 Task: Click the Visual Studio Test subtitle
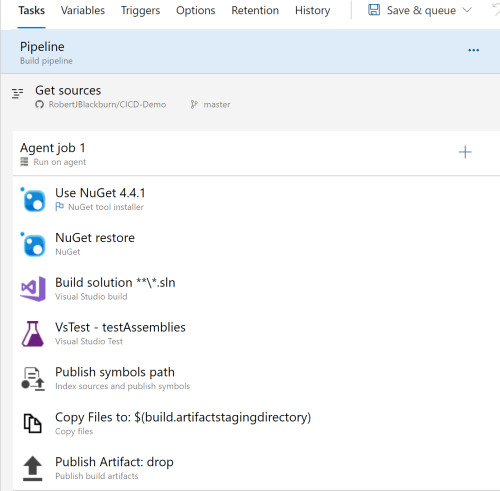pyautogui.click(x=89, y=341)
